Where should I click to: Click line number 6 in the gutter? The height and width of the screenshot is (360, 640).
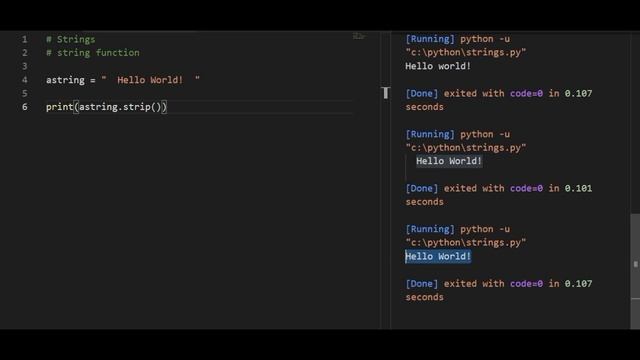coord(24,107)
